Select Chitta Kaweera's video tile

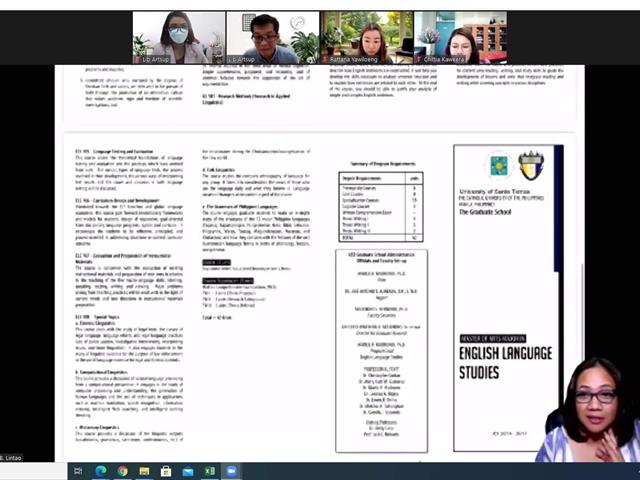[x=460, y=37]
